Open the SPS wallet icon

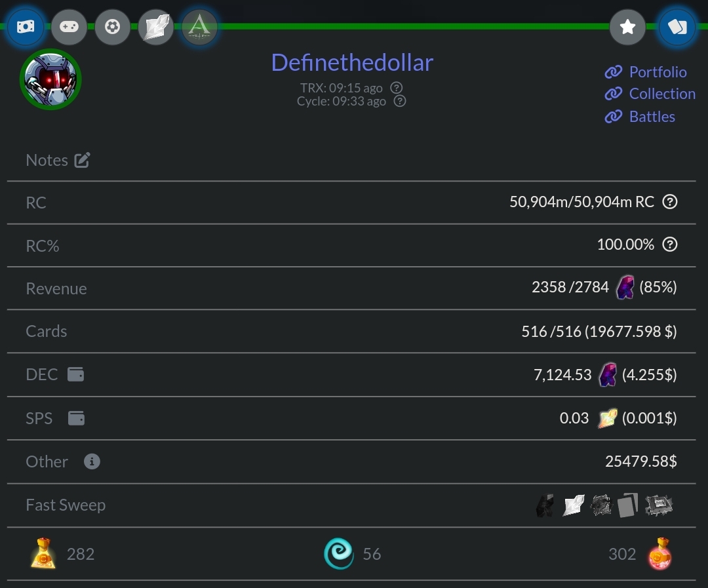pos(76,418)
